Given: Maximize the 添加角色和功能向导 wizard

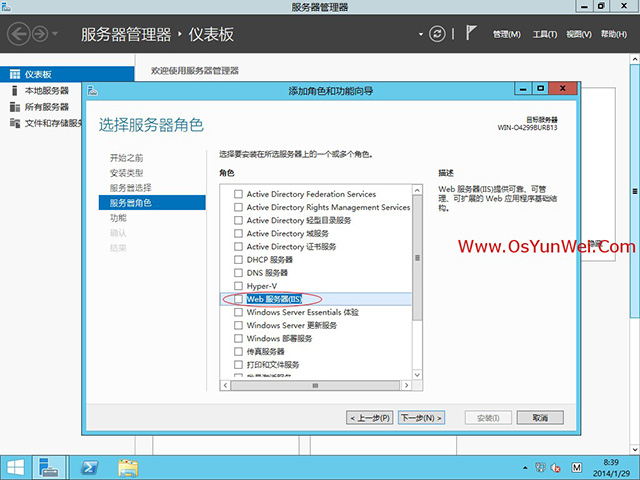Looking at the screenshot, I should click(540, 89).
